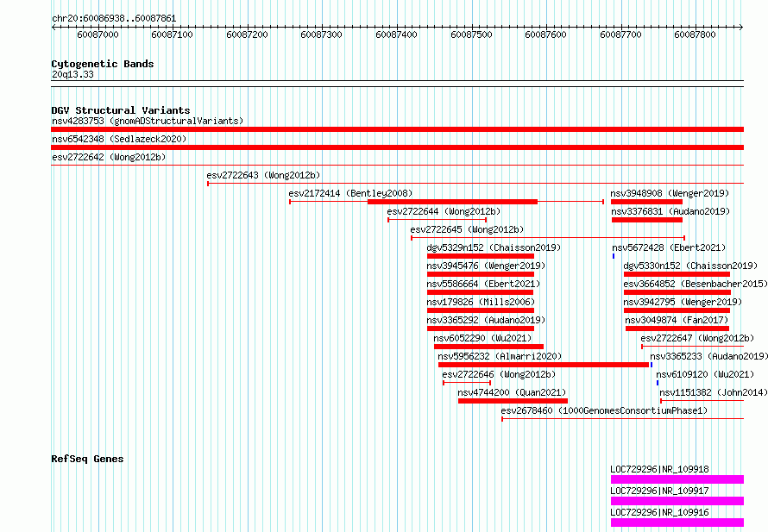
Task: Open esv2722642 (Wong2012b) variant label
Action: 109,157
